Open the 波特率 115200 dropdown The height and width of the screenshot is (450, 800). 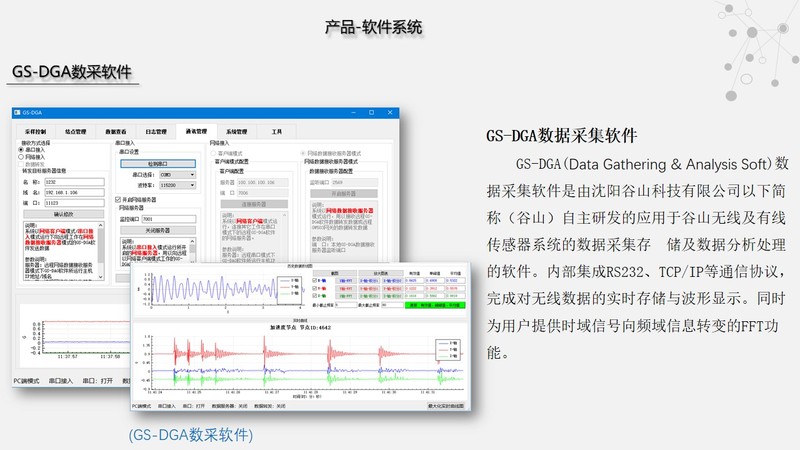[177, 185]
